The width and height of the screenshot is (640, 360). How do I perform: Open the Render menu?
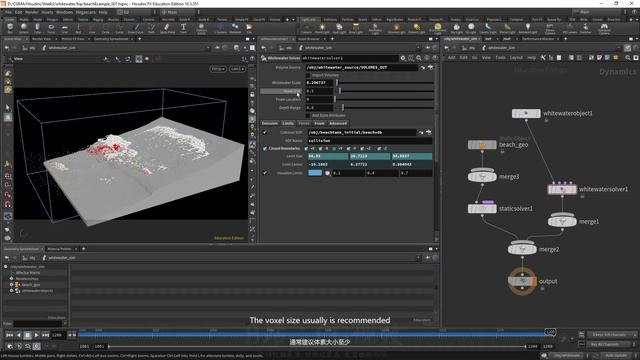[x=32, y=12]
